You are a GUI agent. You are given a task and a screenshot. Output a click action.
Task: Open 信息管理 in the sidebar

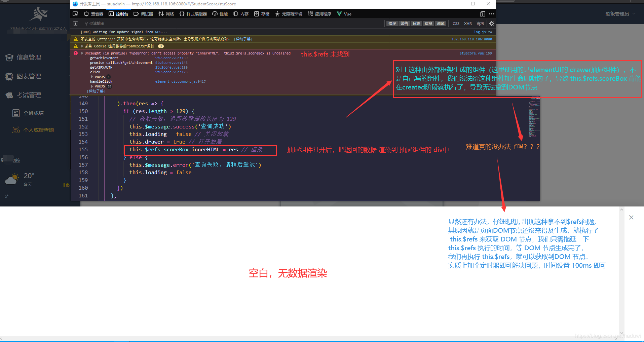coord(29,58)
